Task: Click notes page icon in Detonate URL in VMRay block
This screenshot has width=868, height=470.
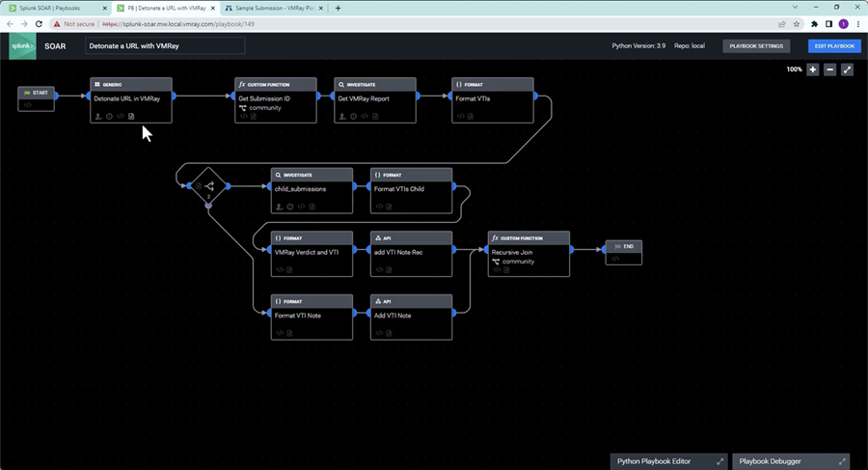Action: point(131,117)
